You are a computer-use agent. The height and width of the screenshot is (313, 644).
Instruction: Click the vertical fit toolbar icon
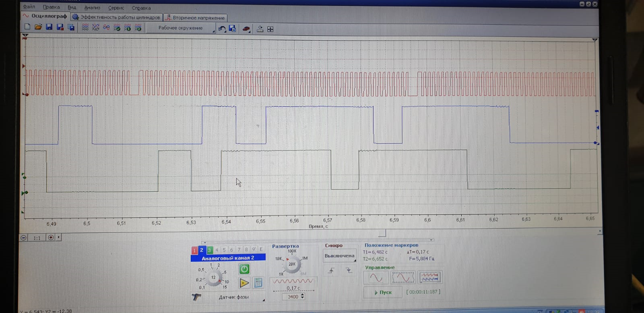[x=270, y=29]
